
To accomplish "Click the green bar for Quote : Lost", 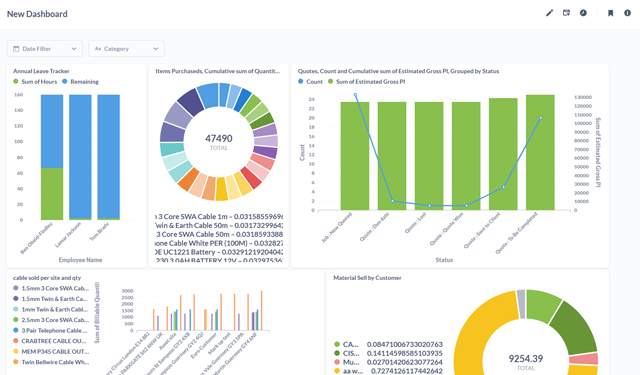I will [x=429, y=156].
